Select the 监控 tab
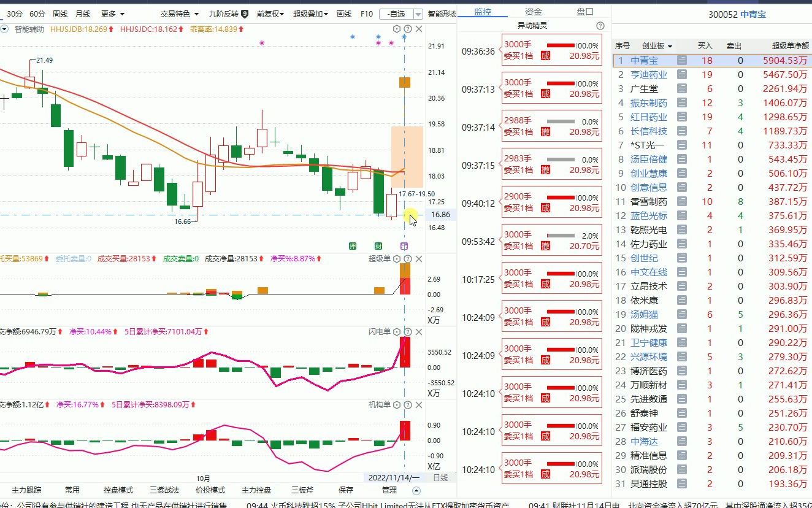 click(483, 11)
